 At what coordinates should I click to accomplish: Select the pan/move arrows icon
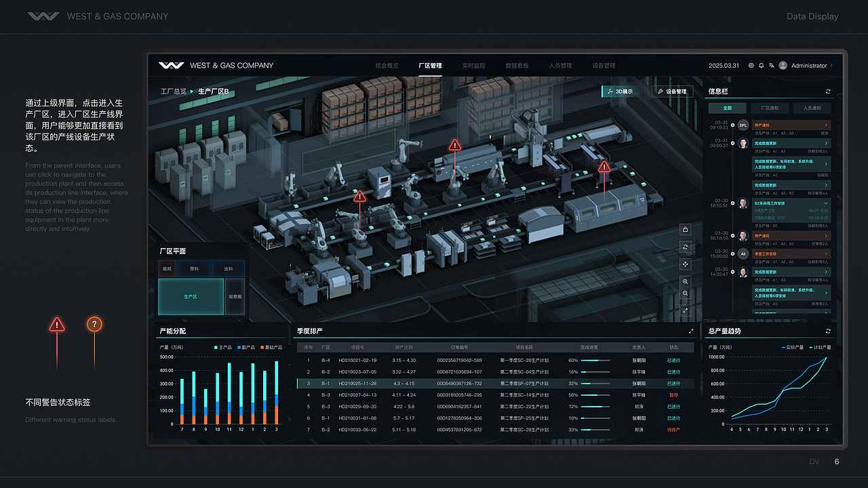(686, 264)
